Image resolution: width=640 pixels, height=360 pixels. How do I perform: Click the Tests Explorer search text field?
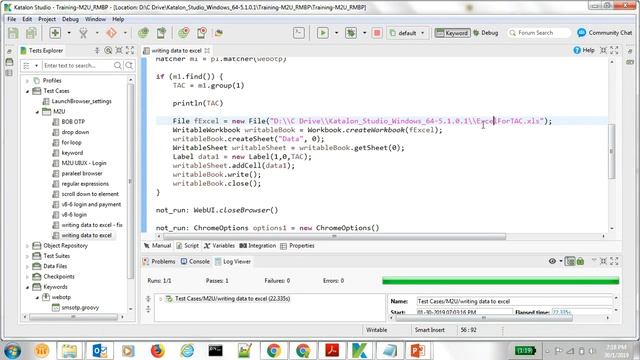[77, 65]
